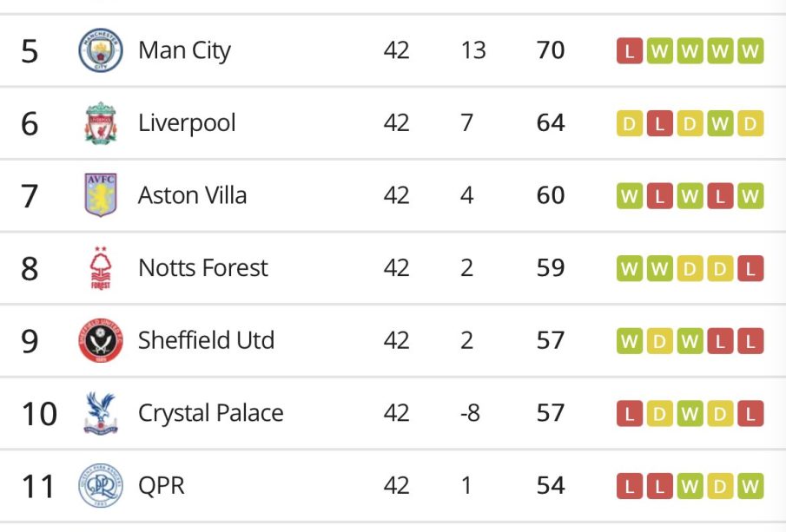Open Crystal Palace team link
The image size is (786, 532).
[210, 413]
